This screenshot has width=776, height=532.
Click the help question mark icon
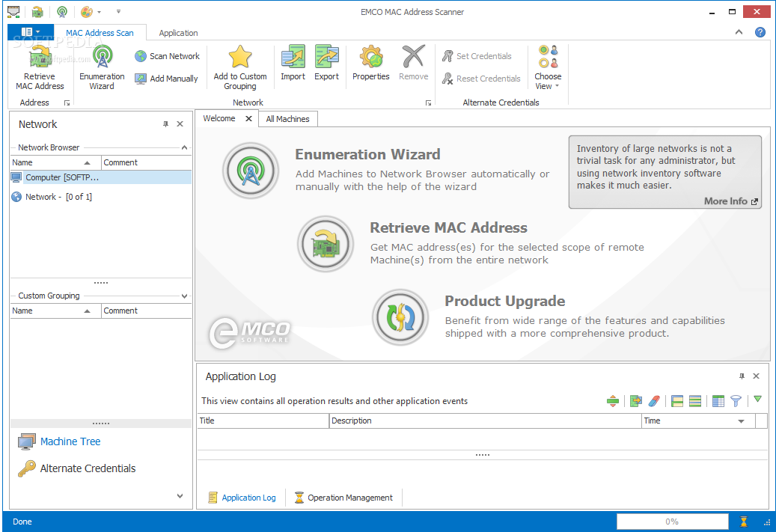760,32
